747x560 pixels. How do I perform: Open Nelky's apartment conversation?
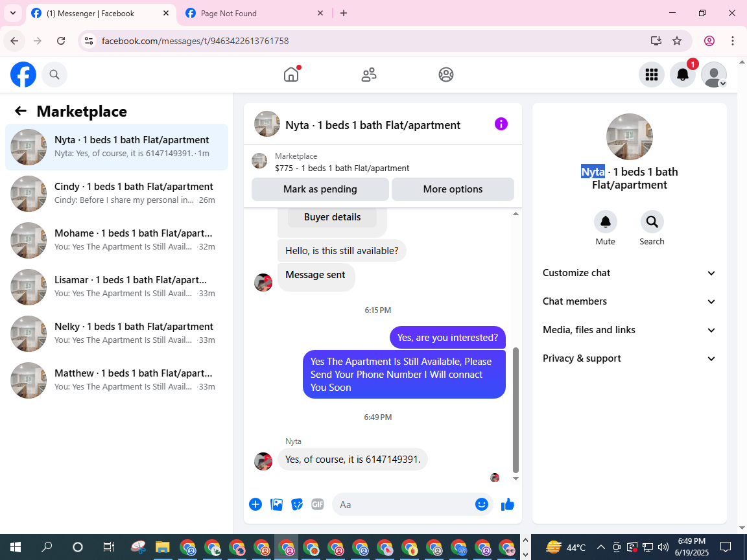click(117, 333)
